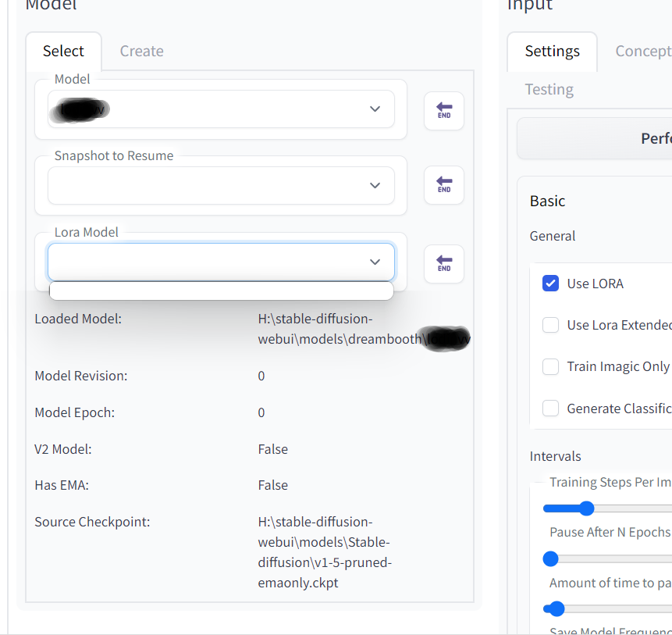Switch to the Create tab

coord(141,51)
